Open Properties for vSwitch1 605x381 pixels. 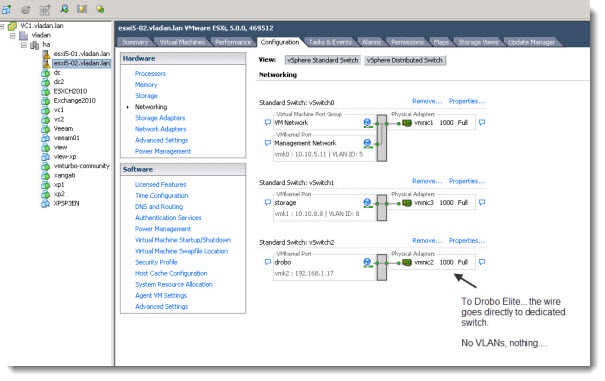467,181
